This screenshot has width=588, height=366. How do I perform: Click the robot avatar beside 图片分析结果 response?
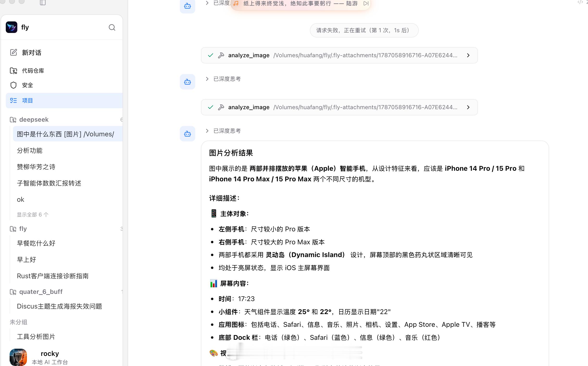click(x=187, y=134)
